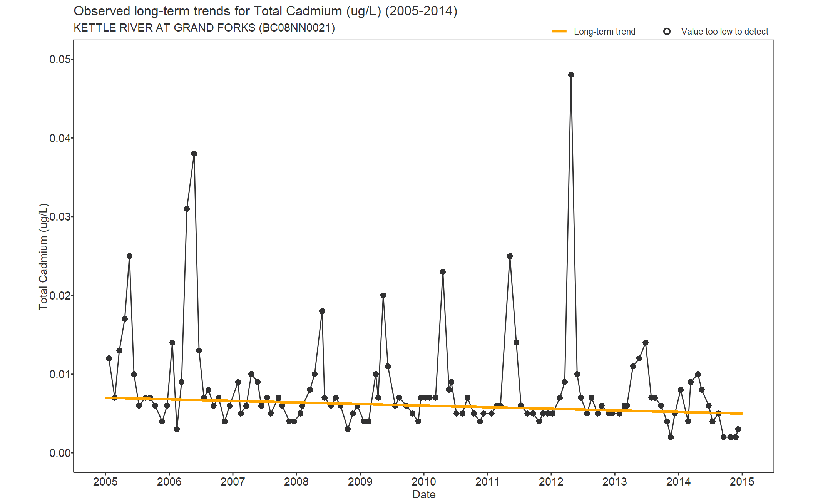Screen dimensions: 813x504
Task: Click the 0.01 y-axis tick label
Action: (60, 374)
